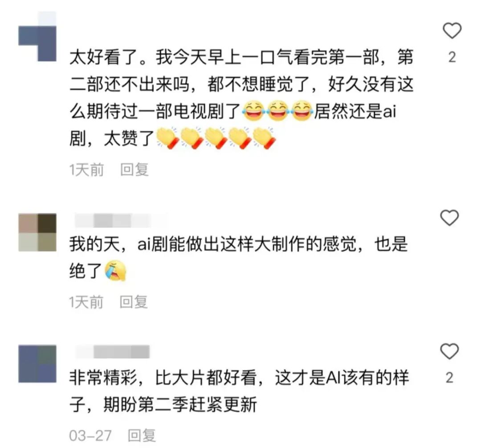Open the blurred username above the 非常精彩 comment
This screenshot has width=481, height=448.
point(112,352)
